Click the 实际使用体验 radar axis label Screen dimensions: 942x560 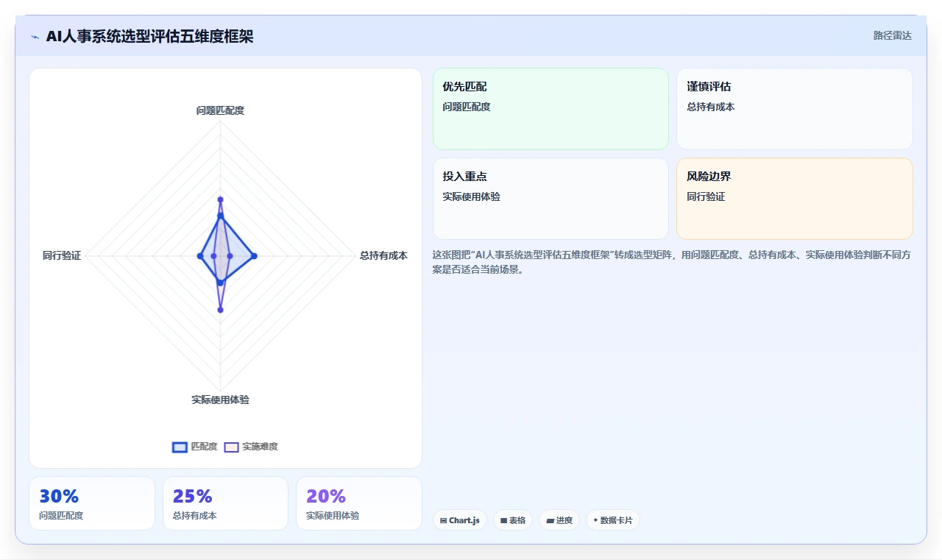pos(220,400)
